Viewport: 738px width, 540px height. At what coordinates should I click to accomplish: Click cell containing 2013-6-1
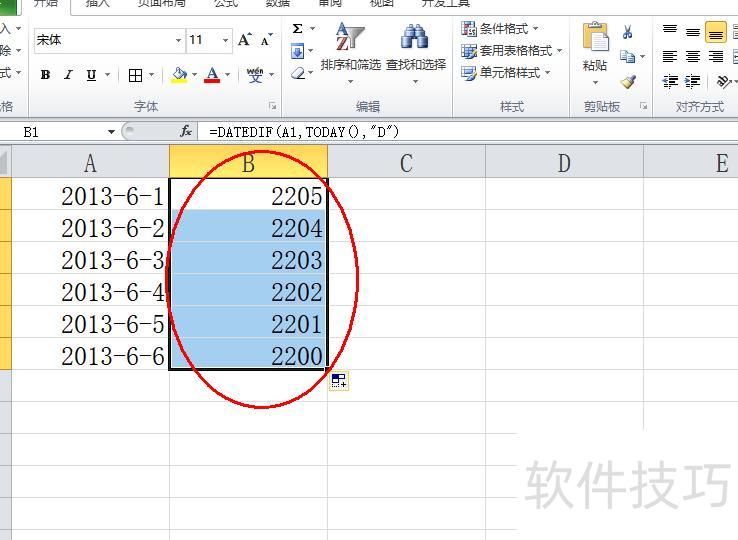(x=90, y=194)
